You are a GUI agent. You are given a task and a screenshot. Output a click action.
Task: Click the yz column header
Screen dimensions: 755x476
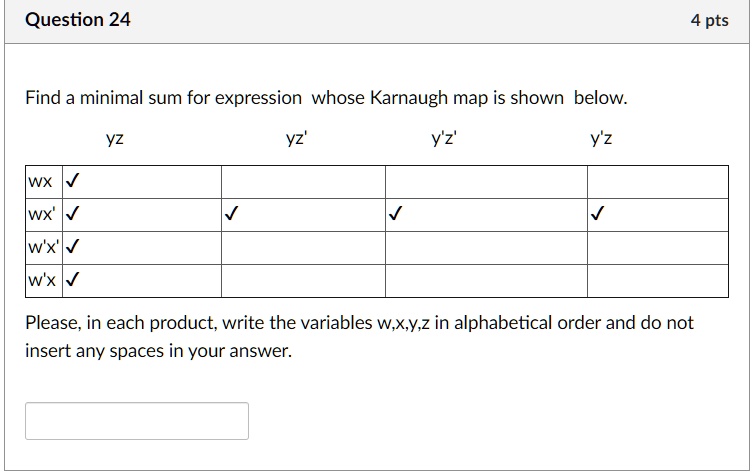tap(115, 138)
